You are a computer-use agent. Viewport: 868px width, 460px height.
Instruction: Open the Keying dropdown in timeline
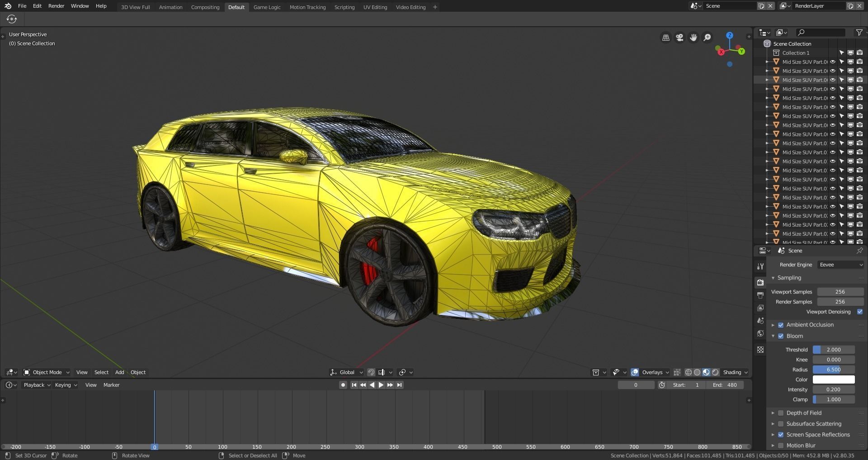(x=66, y=385)
